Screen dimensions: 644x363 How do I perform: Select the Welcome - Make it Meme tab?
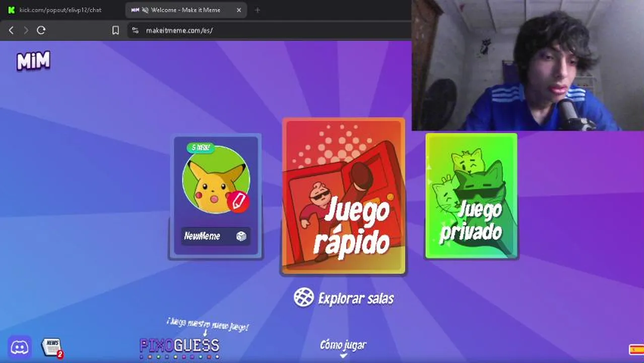point(186,10)
